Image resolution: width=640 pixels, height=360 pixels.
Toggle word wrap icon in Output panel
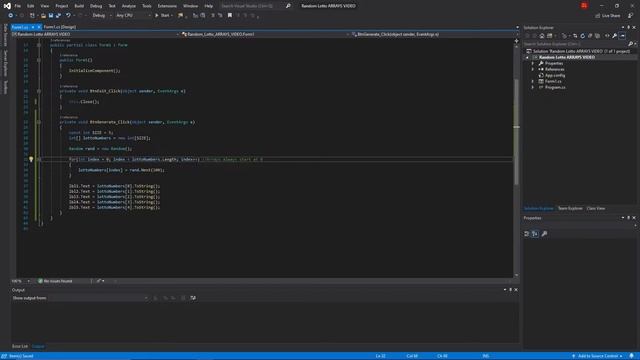coord(193,298)
